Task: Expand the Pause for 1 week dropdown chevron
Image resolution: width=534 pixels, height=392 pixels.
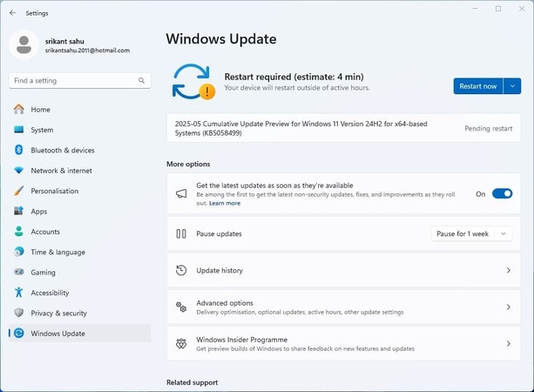Action: click(x=504, y=234)
